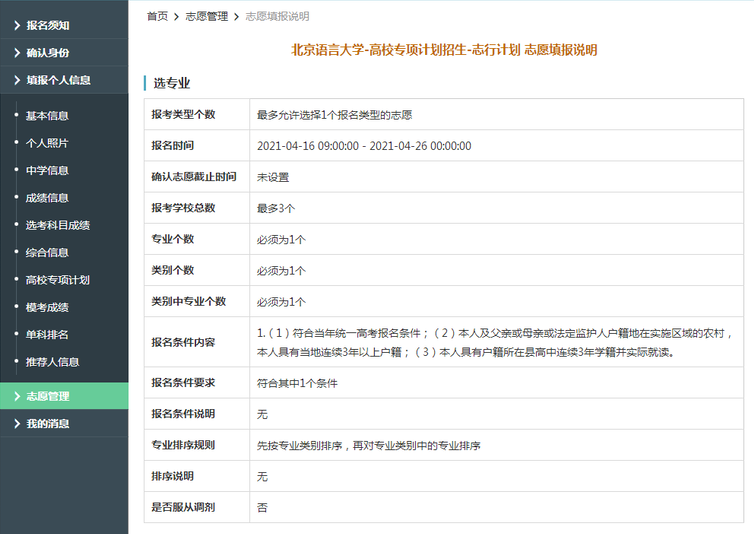
Task: Go to 中学信息 page
Action: (x=47, y=171)
